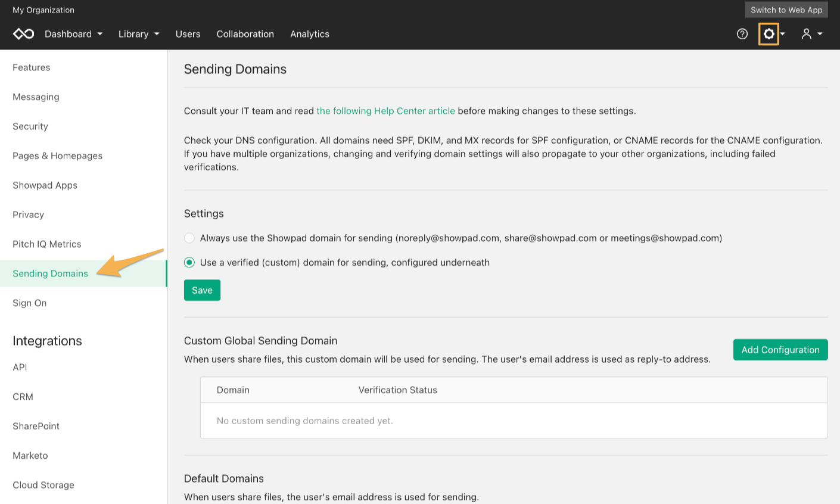Click the Showpad logo in the top bar

[23, 33]
